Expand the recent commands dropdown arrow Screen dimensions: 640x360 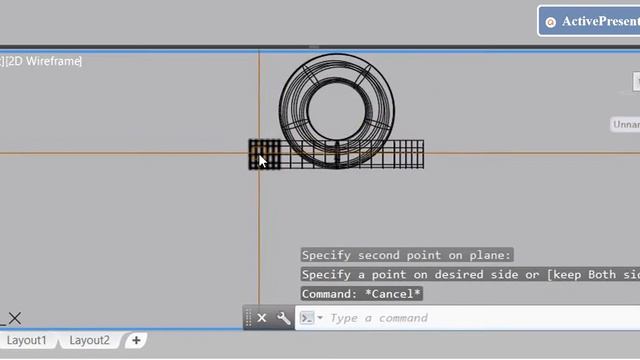tap(320, 318)
